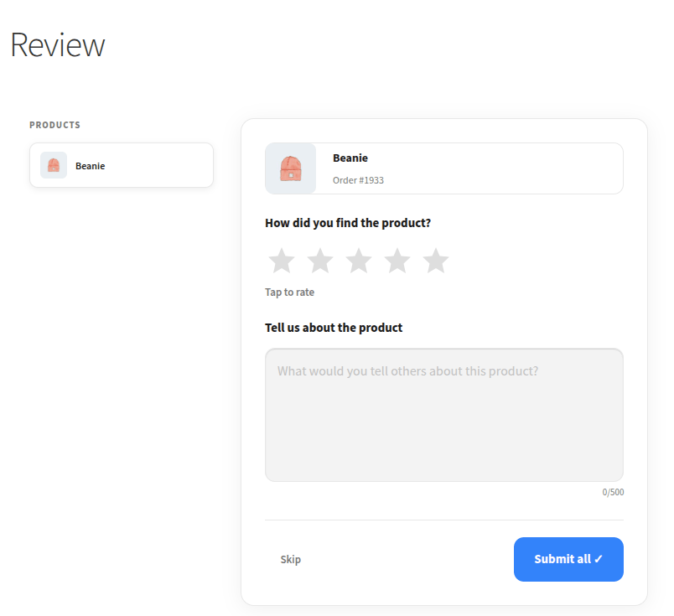Image resolution: width=674 pixels, height=616 pixels.
Task: Focus the product review text area
Action: point(443,415)
